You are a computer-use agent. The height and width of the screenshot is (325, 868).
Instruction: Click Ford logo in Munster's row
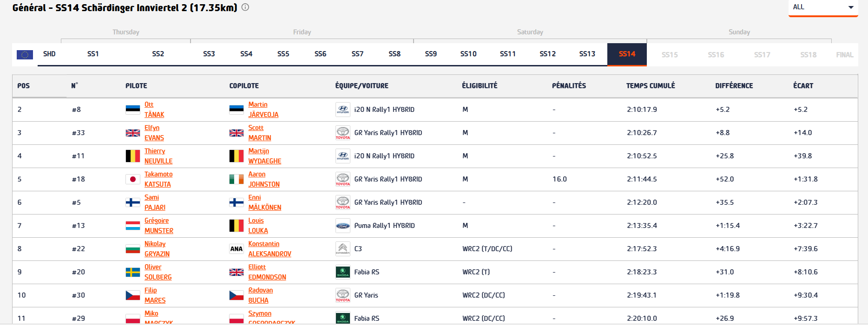(343, 226)
